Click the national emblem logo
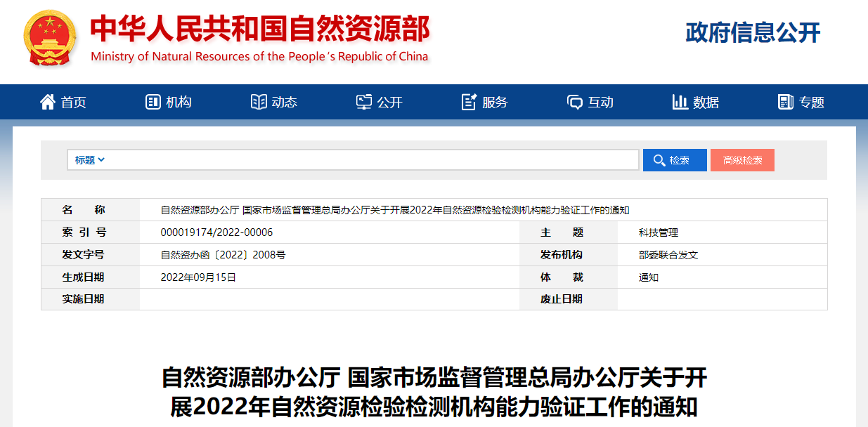Screen dimensions: 868x427 [x=51, y=39]
